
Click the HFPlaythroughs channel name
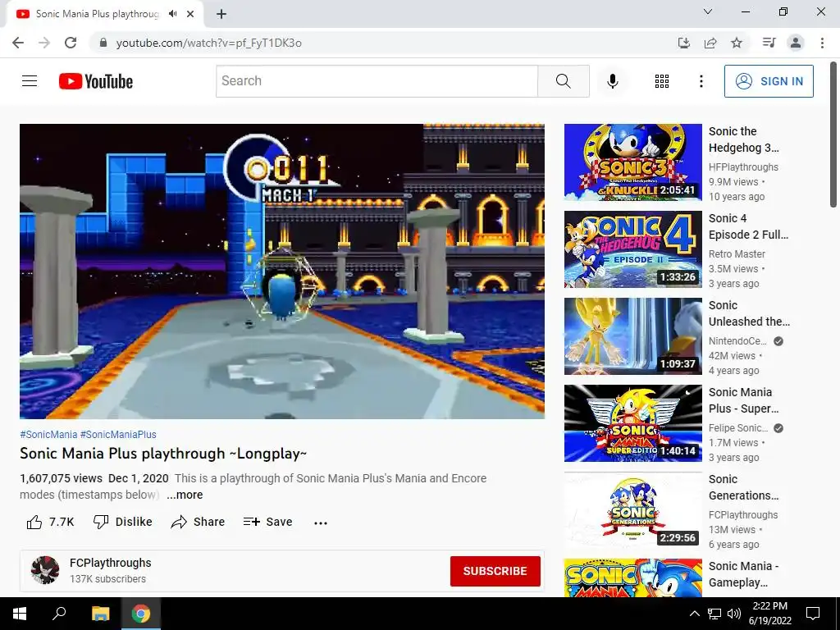point(743,167)
